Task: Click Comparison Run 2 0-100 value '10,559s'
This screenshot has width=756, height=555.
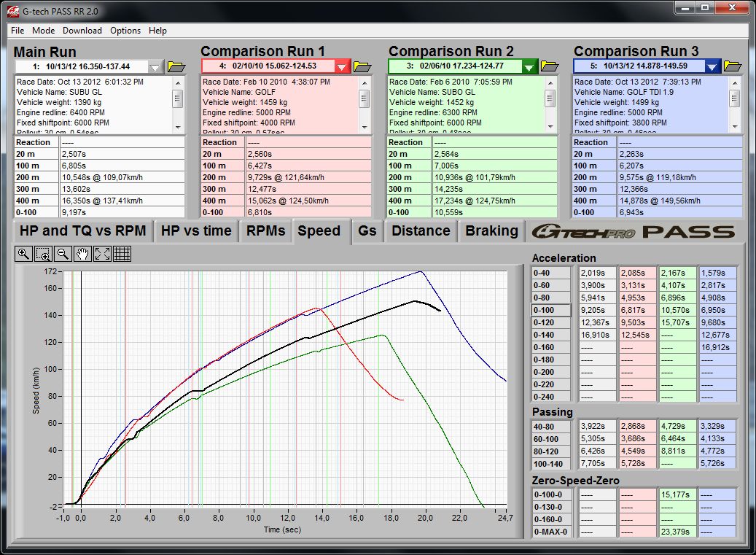Action: point(495,213)
